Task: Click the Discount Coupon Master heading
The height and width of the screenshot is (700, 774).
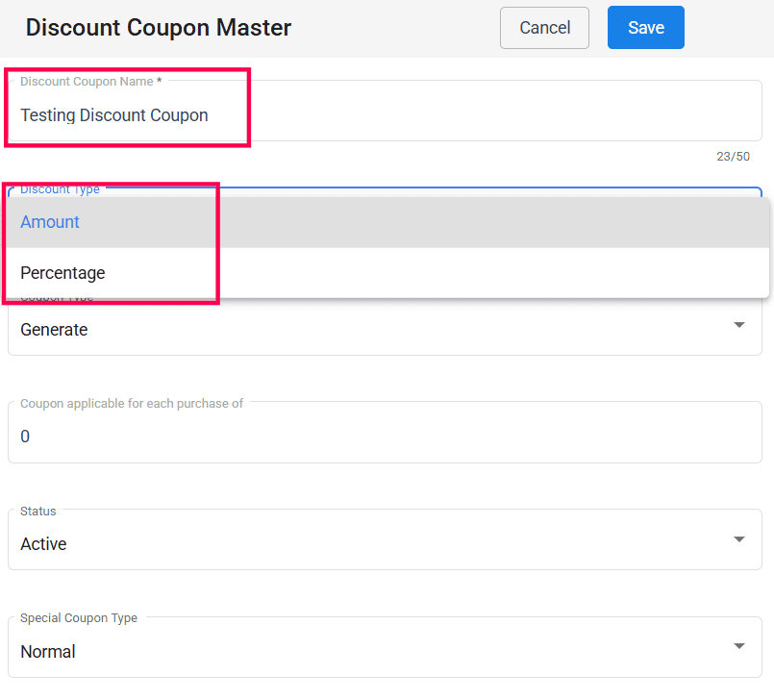Action: 159,28
